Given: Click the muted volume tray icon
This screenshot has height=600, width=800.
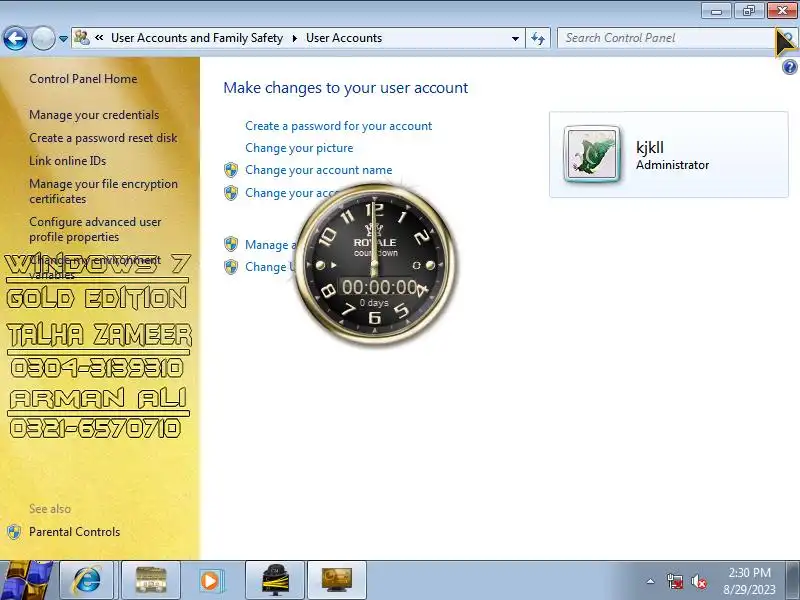Looking at the screenshot, I should click(698, 581).
